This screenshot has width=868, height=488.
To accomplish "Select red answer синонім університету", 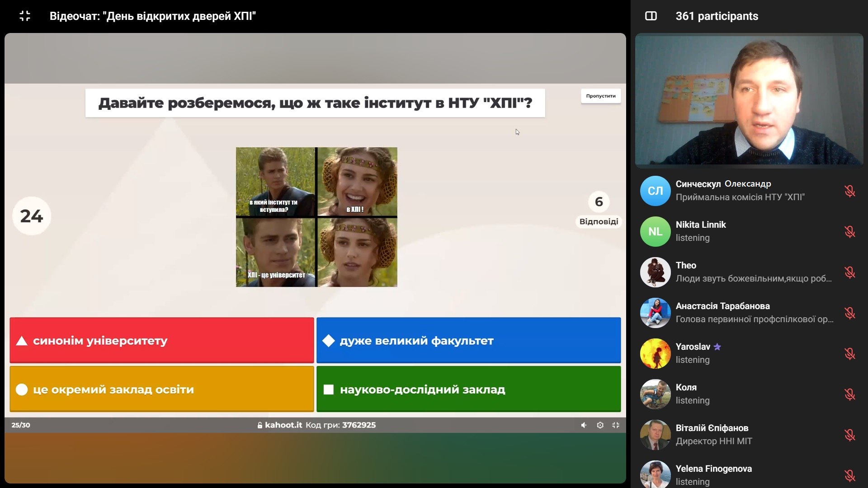I will pos(162,340).
